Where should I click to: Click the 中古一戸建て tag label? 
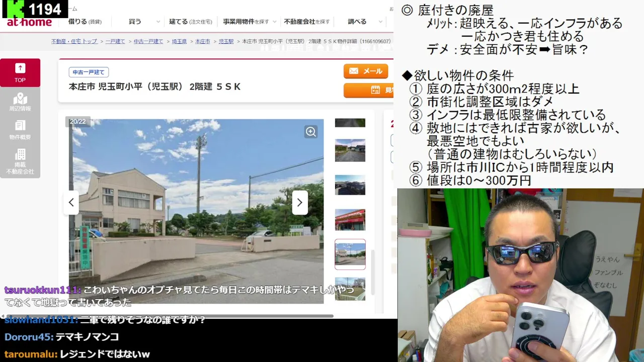pos(89,72)
